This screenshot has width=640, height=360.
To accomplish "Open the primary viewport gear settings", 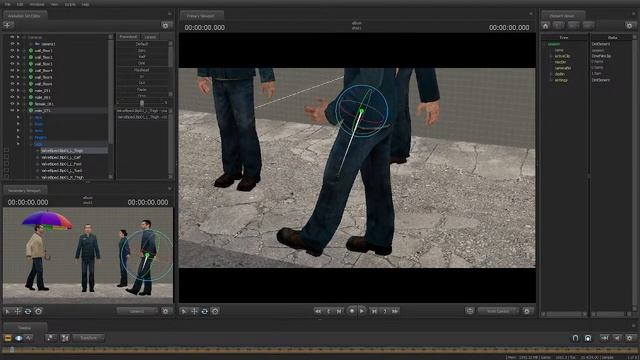I will tap(527, 311).
